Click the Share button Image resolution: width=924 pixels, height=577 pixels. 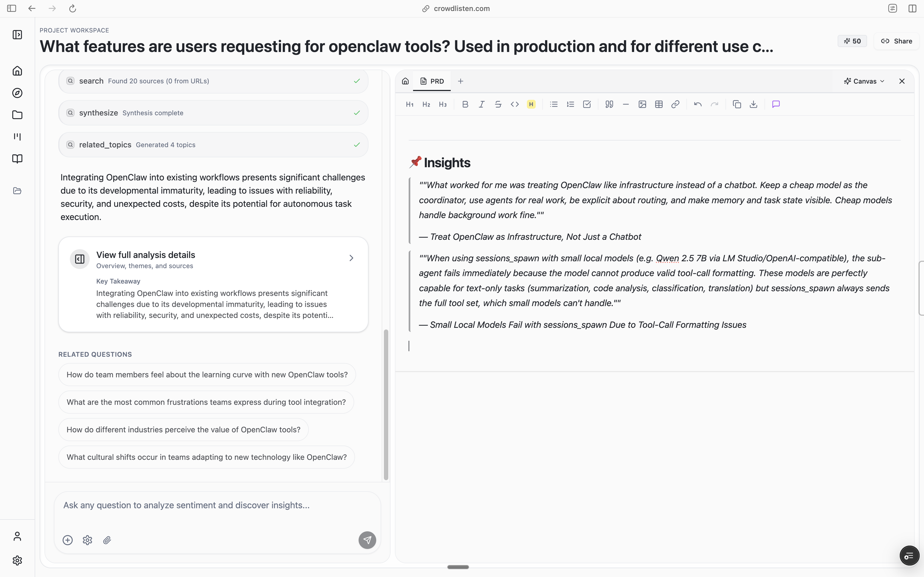(897, 41)
